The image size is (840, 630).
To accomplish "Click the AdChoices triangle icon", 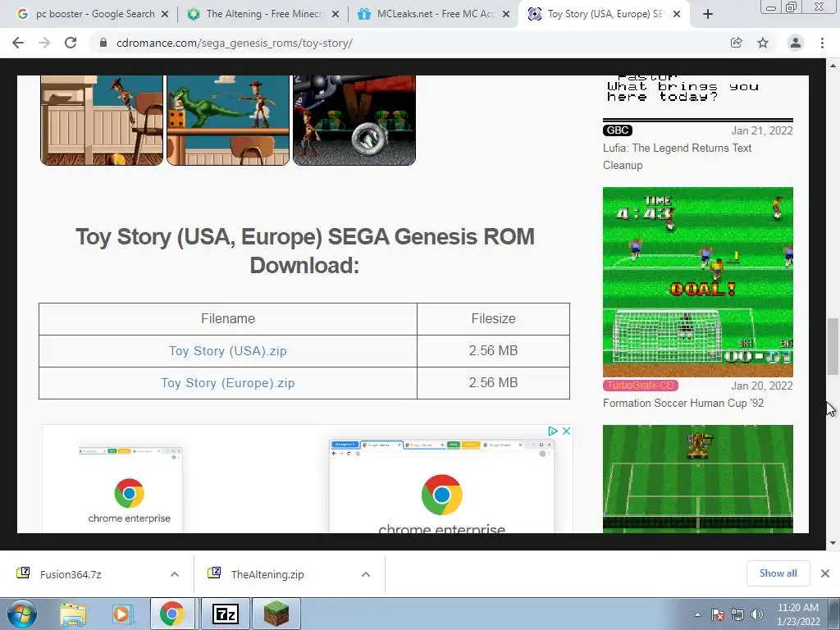I will coord(553,431).
